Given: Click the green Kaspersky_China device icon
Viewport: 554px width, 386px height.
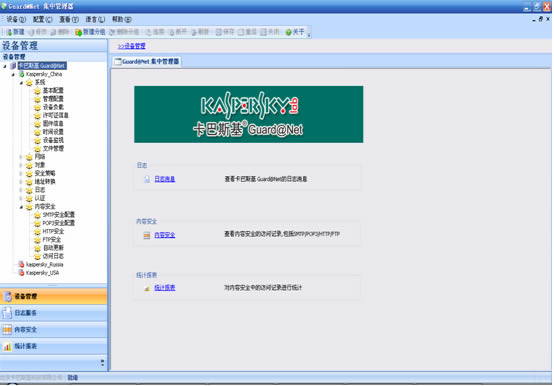Looking at the screenshot, I should [x=22, y=74].
